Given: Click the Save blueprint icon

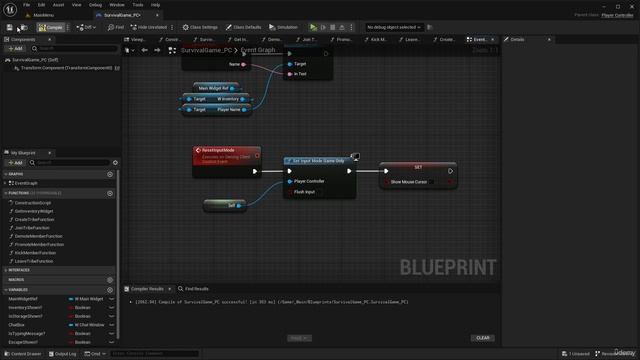Looking at the screenshot, I should click(9, 27).
